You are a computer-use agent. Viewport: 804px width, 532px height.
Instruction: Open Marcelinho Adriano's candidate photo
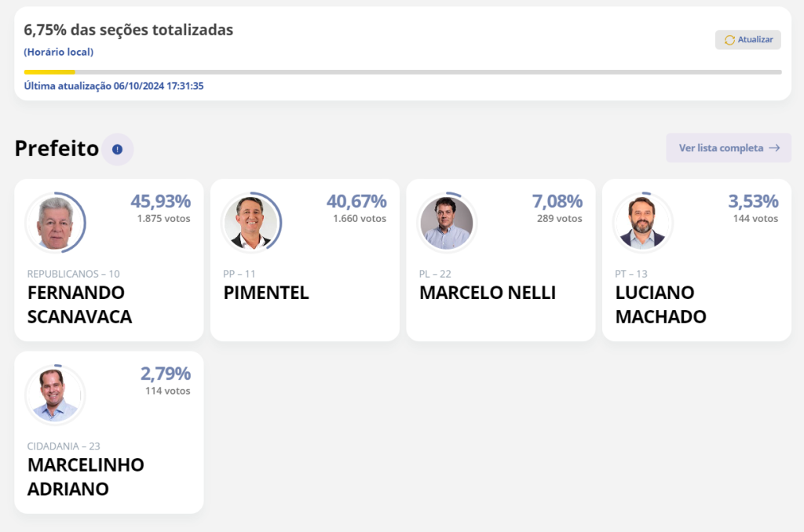[x=54, y=395]
